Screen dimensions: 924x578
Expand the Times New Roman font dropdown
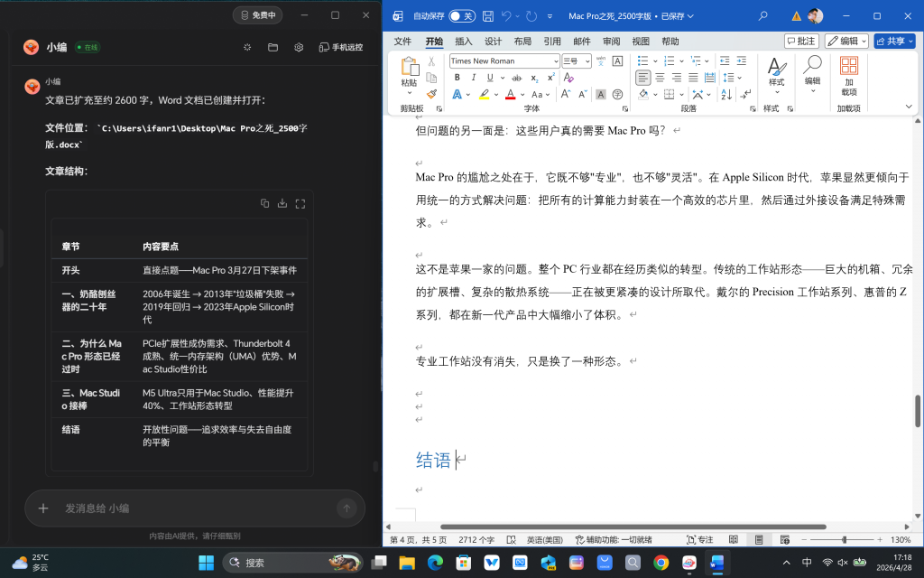click(555, 61)
